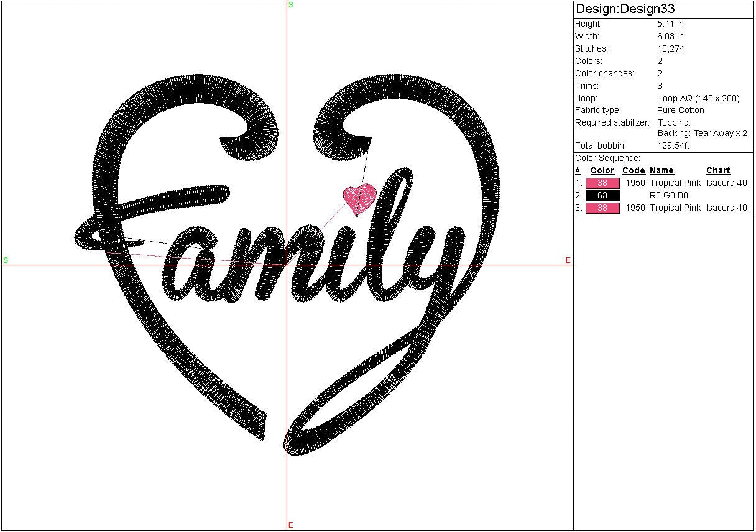Click the Tear Away x 2 backing value
The image size is (756, 532).
720,134
